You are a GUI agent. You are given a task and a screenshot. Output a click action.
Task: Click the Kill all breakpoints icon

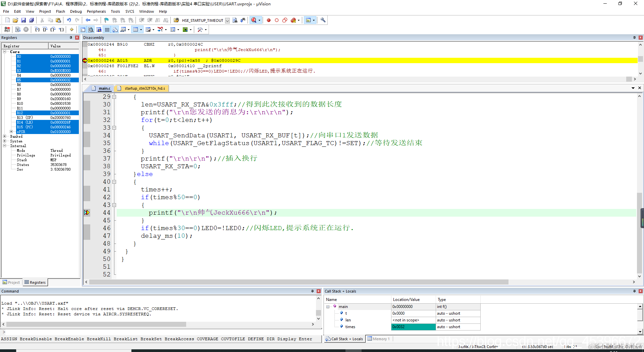(x=293, y=20)
